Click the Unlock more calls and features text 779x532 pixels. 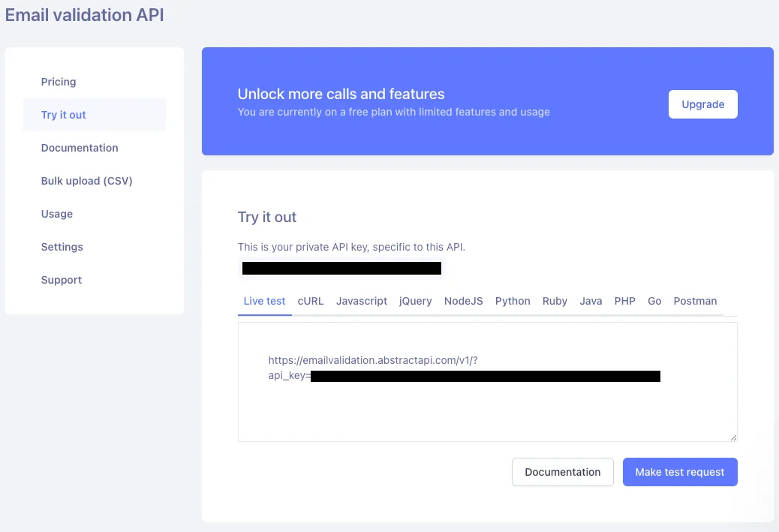tap(341, 94)
